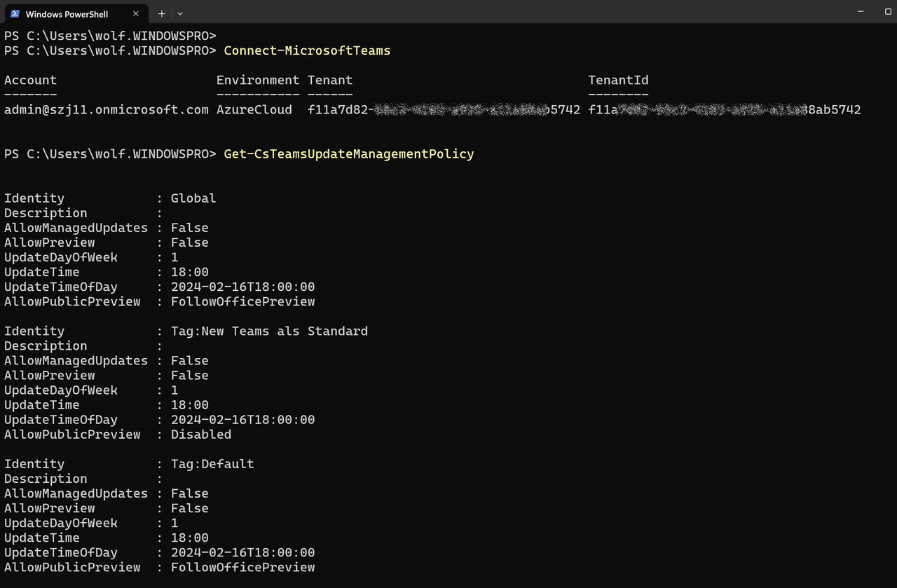
Task: Click the Identity value Global
Action: [x=193, y=198]
